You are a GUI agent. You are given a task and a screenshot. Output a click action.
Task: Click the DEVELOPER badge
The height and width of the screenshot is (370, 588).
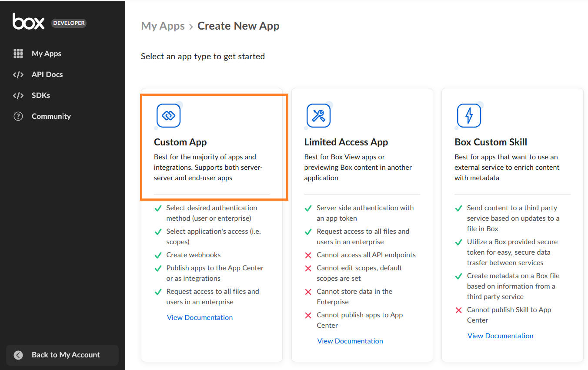coord(69,23)
